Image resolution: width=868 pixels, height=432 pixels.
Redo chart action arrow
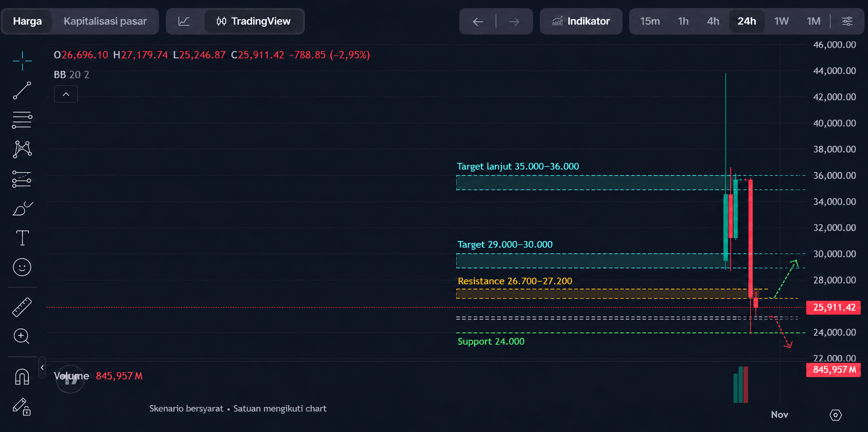coord(514,21)
